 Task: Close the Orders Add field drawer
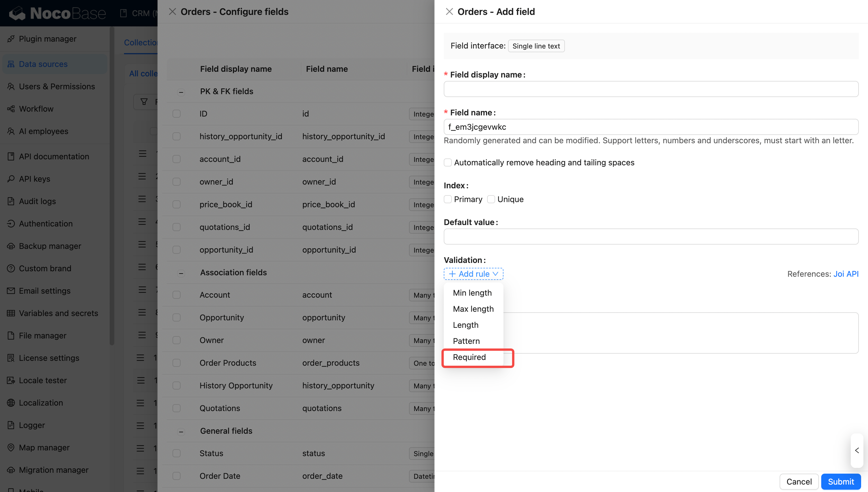449,12
